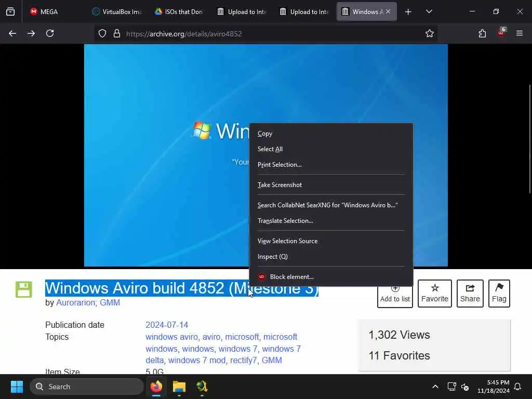Open a new tab with the plus button
The height and width of the screenshot is (399, 532).
408,12
